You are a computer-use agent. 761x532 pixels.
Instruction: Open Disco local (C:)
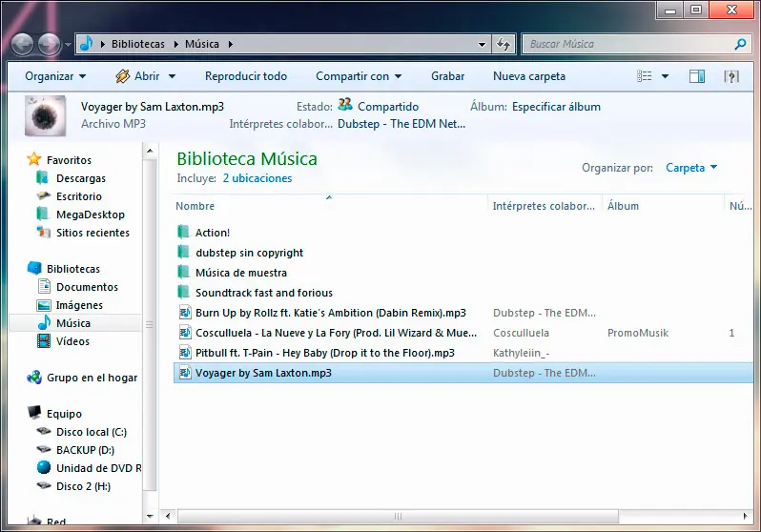pyautogui.click(x=92, y=432)
